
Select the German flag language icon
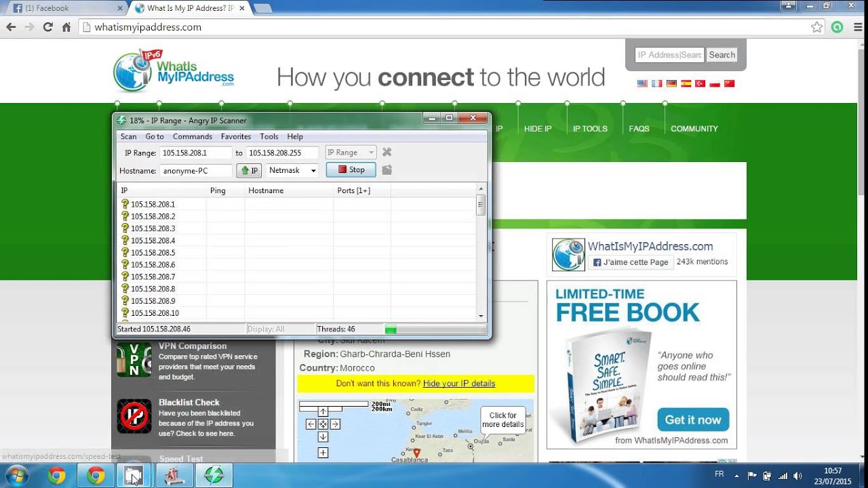click(x=671, y=83)
